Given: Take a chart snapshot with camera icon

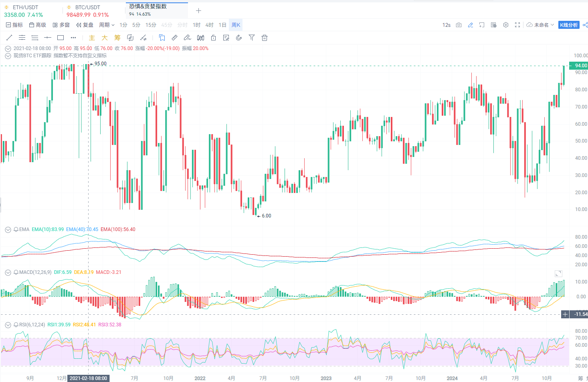Looking at the screenshot, I should coord(459,25).
